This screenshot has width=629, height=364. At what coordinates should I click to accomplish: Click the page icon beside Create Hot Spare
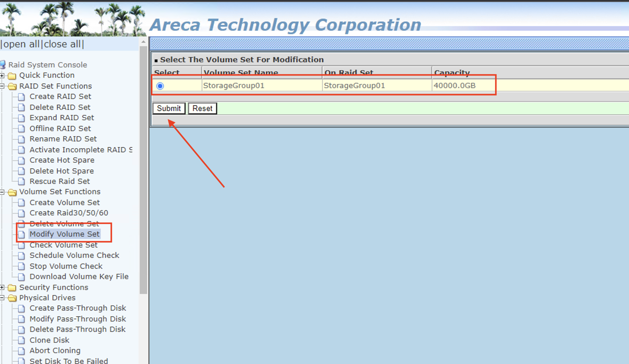[x=22, y=160]
